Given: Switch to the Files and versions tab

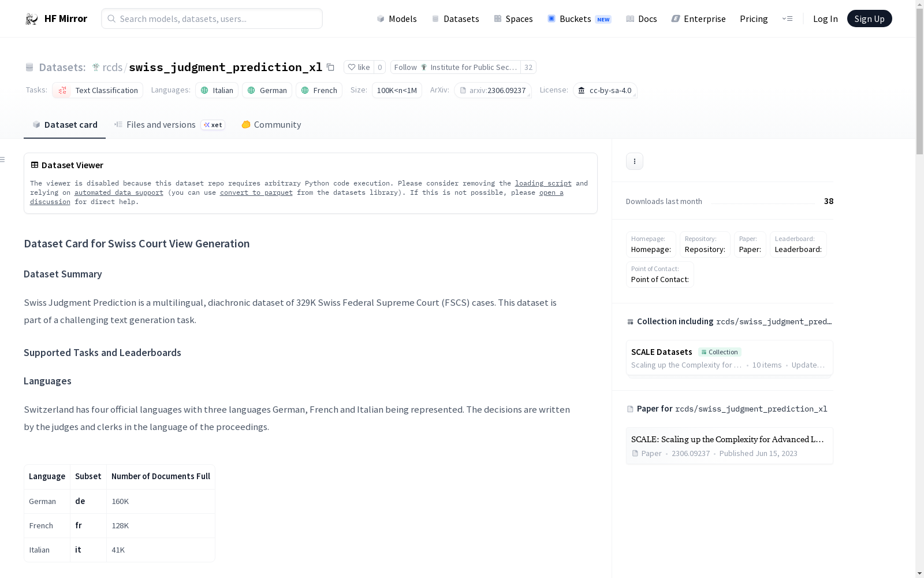Looking at the screenshot, I should tap(169, 125).
